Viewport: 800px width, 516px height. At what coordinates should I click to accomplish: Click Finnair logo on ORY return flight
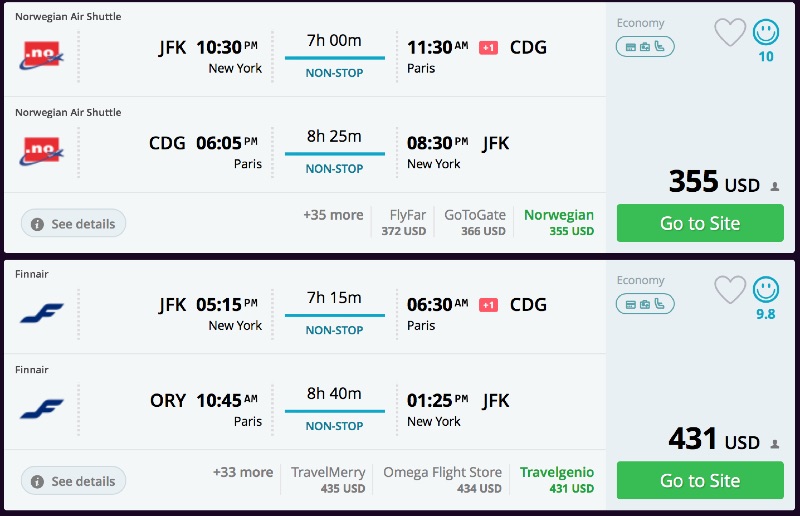tap(41, 408)
